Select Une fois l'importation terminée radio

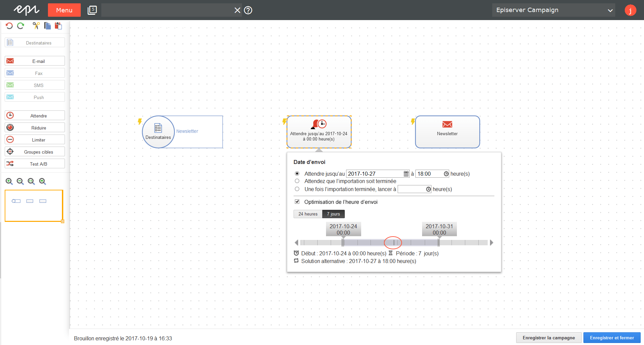(x=297, y=189)
